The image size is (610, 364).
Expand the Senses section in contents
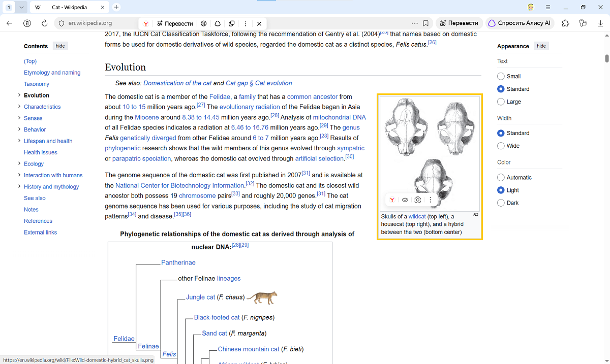[19, 118]
